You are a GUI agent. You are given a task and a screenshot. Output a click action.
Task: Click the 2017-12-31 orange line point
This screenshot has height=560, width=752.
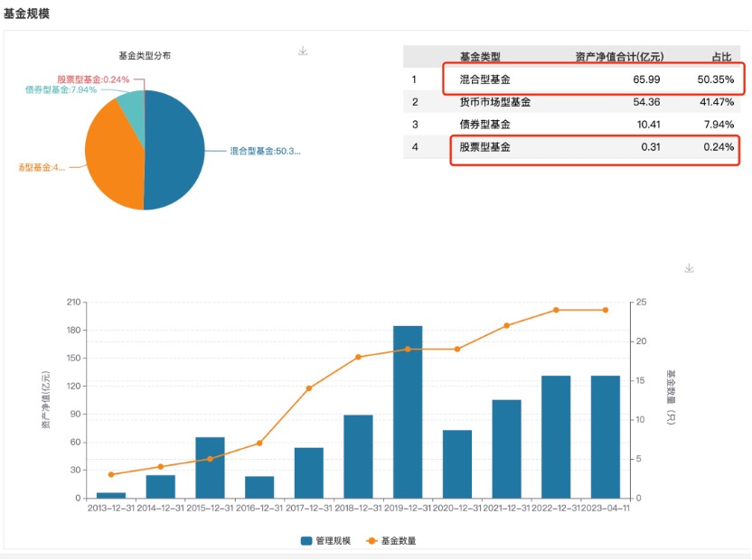(309, 388)
